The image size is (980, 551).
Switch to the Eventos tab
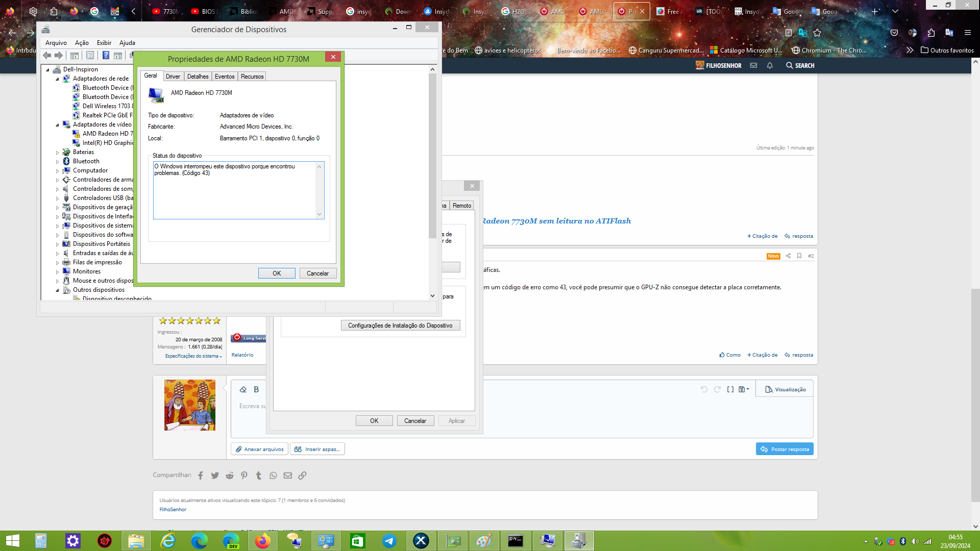pos(225,77)
